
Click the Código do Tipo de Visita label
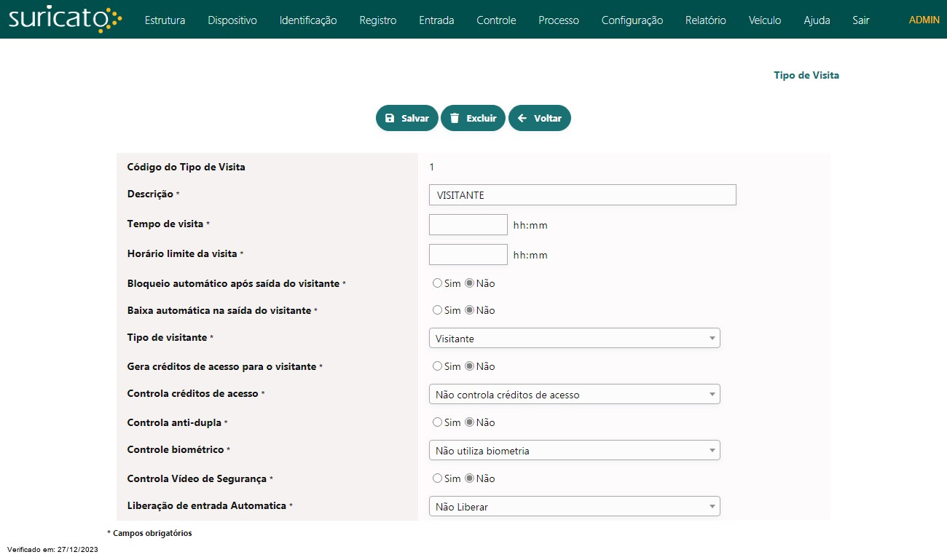tap(186, 167)
